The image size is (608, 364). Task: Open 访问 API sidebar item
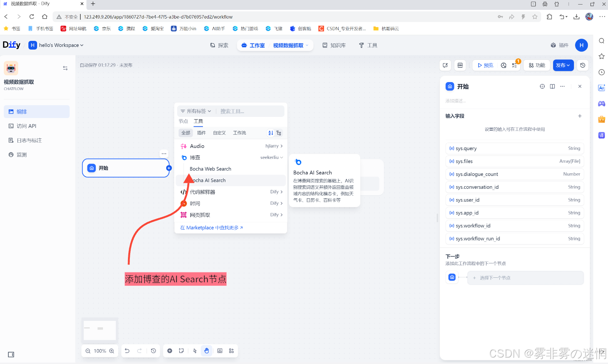point(37,126)
